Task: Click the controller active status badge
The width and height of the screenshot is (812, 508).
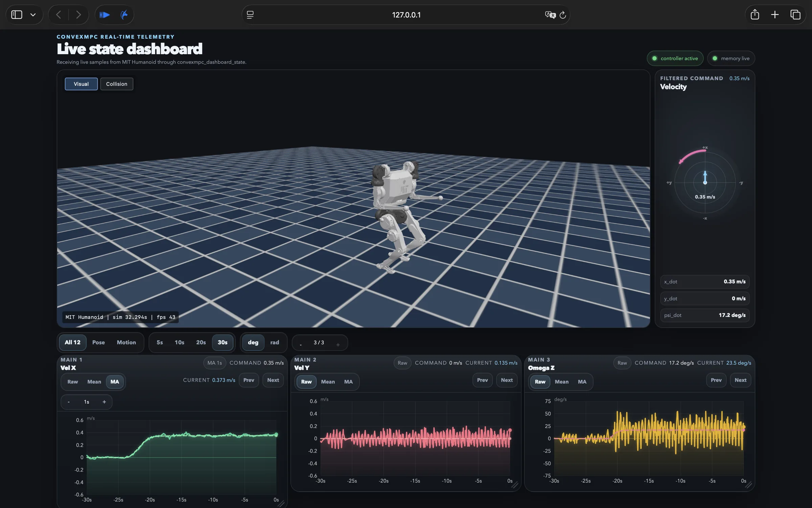Action: click(x=675, y=58)
